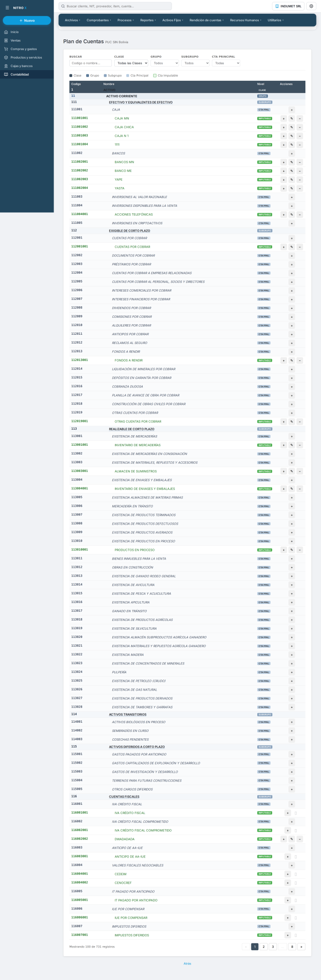Toggle the hamburger menu beside NITRO X
The width and height of the screenshot is (321, 980).
coord(7,8)
